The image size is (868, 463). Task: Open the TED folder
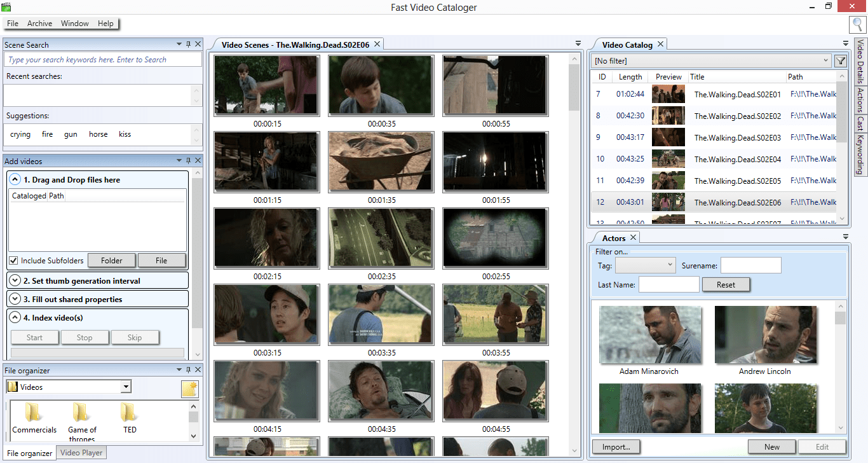pos(130,418)
